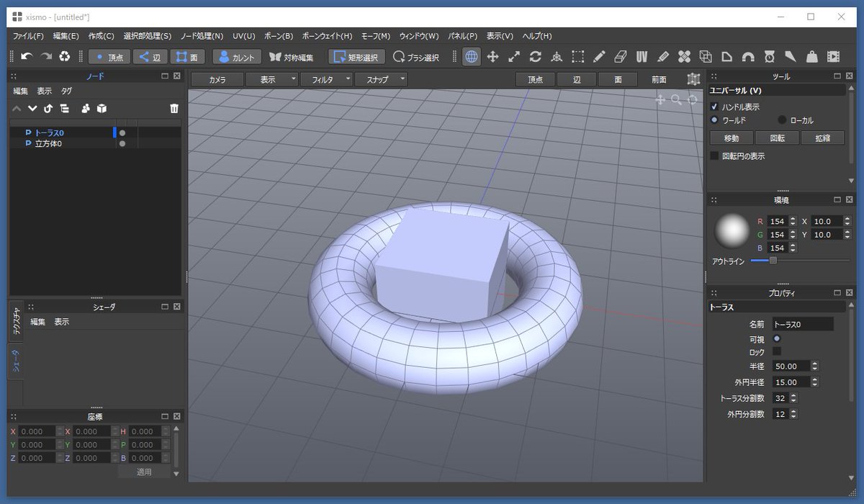The width and height of the screenshot is (864, 504).
Task: Open the カメラ dropdown above the viewport
Action: coord(216,79)
